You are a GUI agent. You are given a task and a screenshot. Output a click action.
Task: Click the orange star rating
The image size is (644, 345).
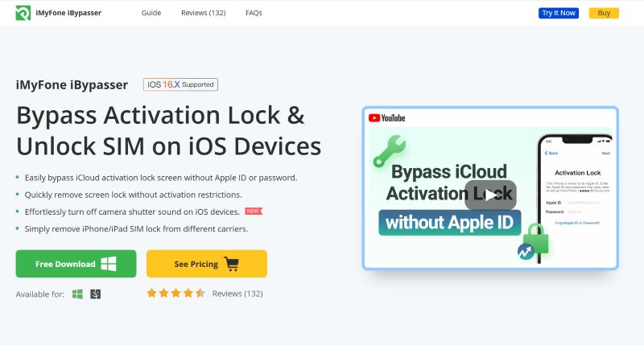click(x=175, y=294)
